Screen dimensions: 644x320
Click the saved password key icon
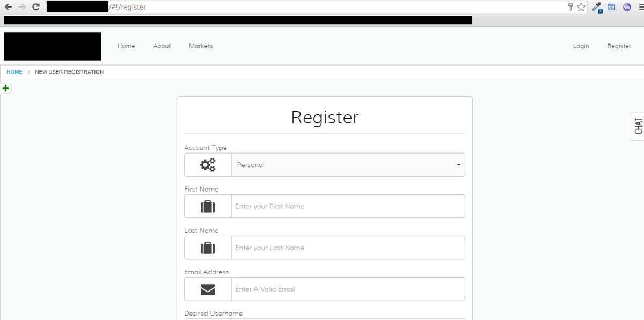[570, 7]
